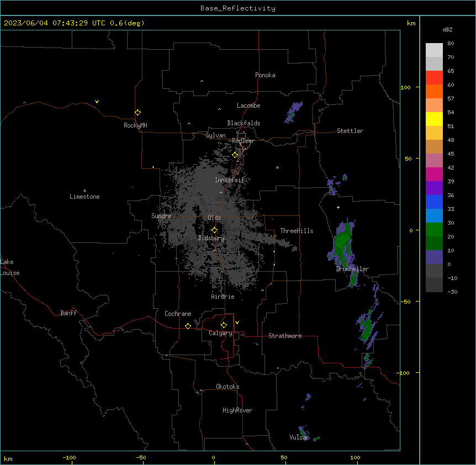Screen dimensions: 476x465
Task: Click the Banff town label
Action: [68, 313]
